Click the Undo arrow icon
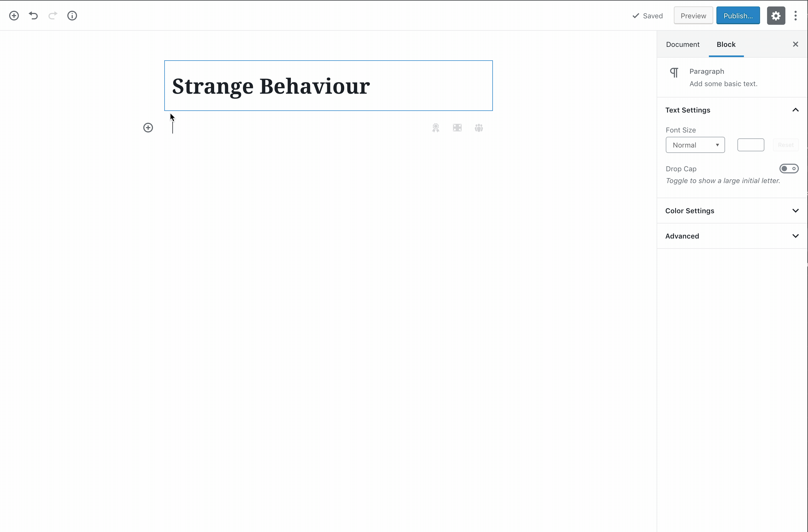Image resolution: width=808 pixels, height=532 pixels. (x=33, y=16)
